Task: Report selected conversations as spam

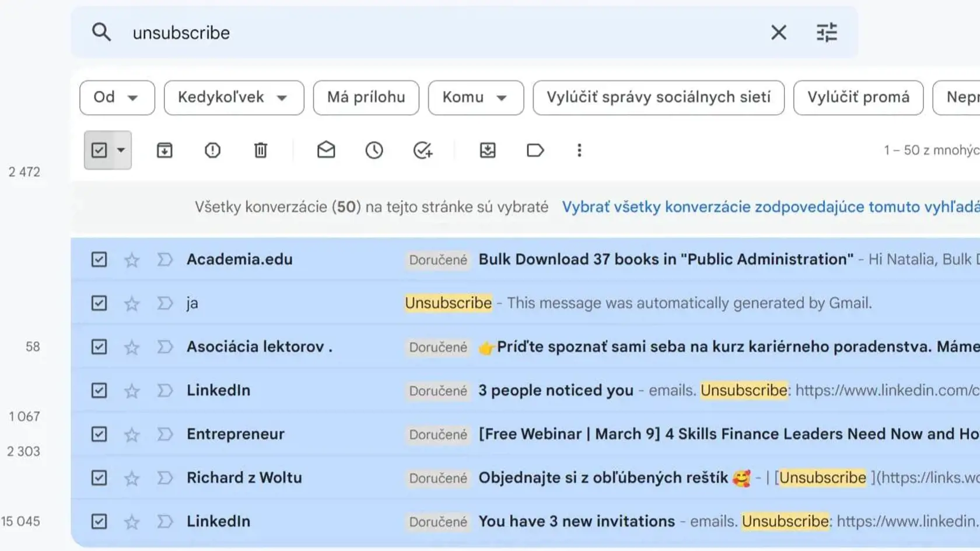Action: [212, 150]
